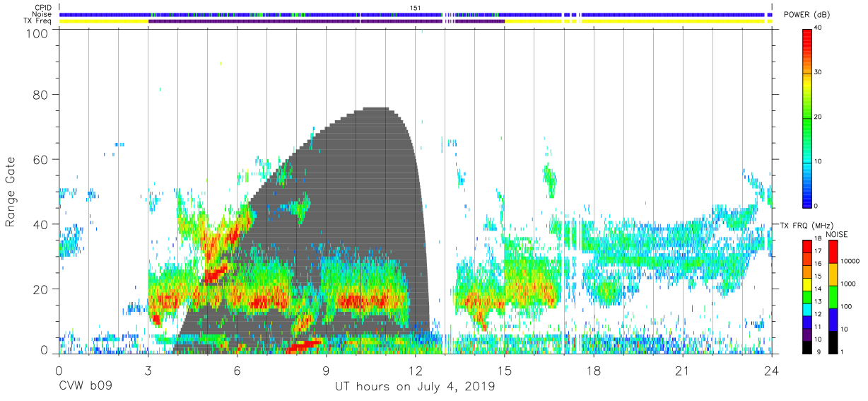The height and width of the screenshot is (401, 868).
Task: Click the x-axis tick label '24'
Action: pos(772,371)
